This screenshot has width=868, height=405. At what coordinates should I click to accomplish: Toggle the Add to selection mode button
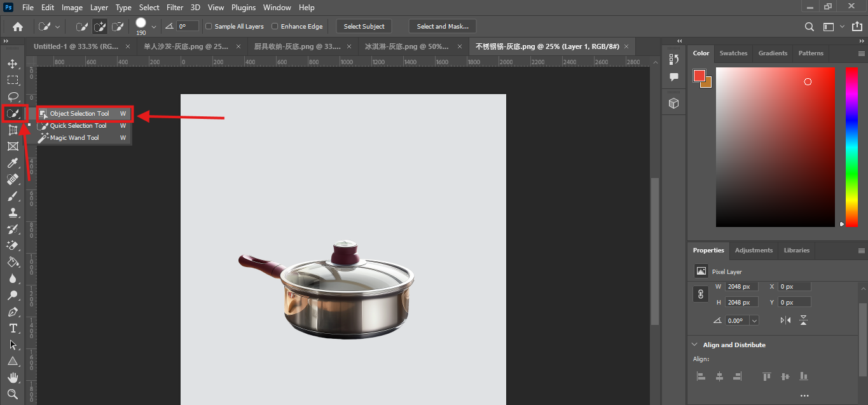click(x=100, y=27)
